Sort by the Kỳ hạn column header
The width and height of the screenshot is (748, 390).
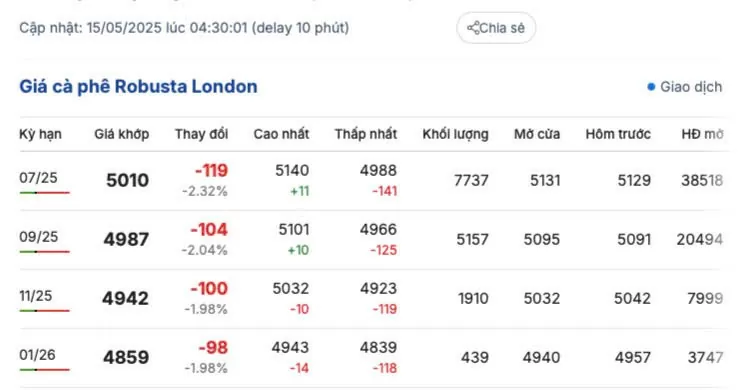coord(40,134)
